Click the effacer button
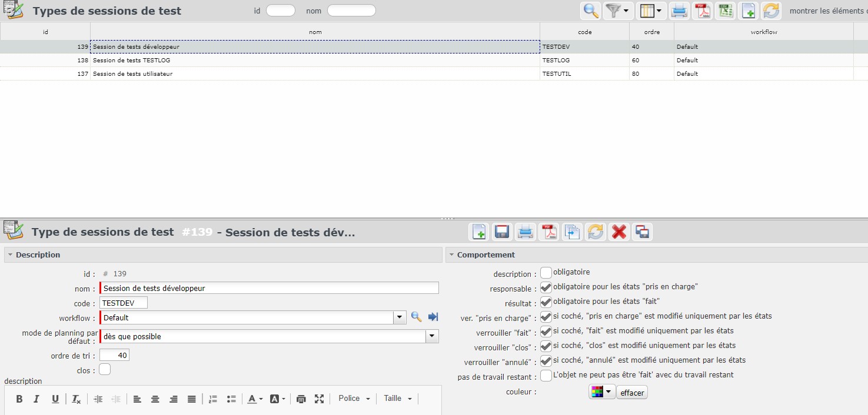This screenshot has width=868, height=415. tap(632, 393)
